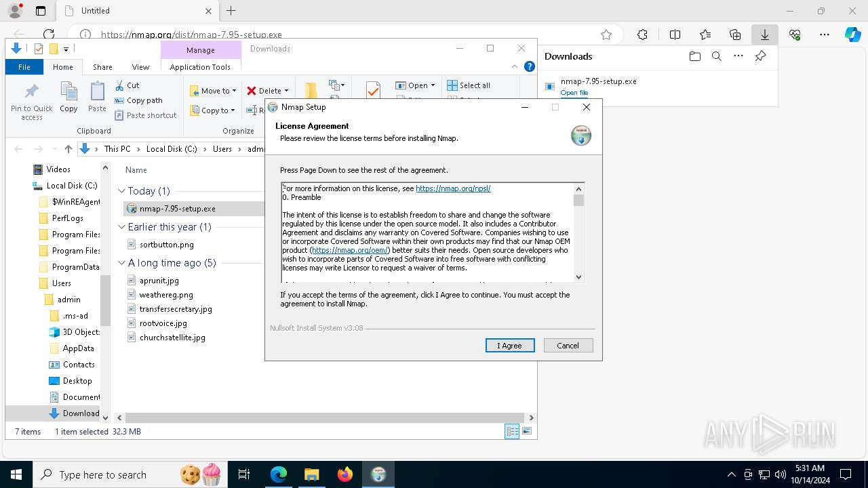The width and height of the screenshot is (868, 488).
Task: Select transfersecretary.jpg file
Action: (176, 309)
